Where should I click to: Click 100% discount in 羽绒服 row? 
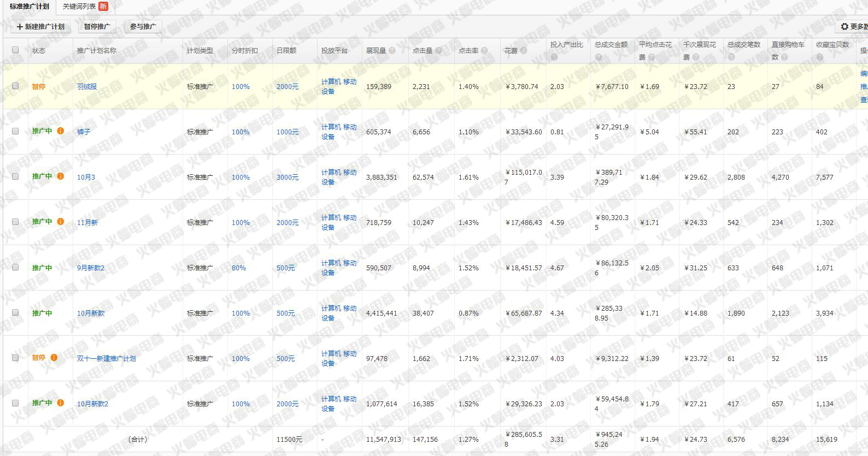(241, 87)
